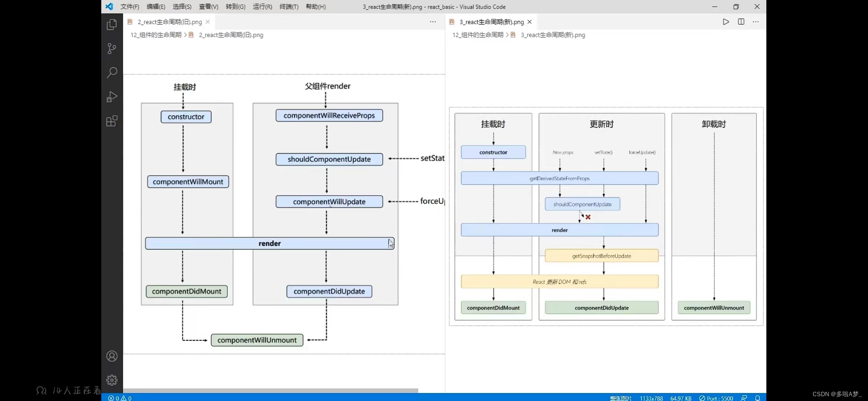Image resolution: width=868 pixels, height=401 pixels.
Task: Open the Source Control view
Action: pos(112,48)
